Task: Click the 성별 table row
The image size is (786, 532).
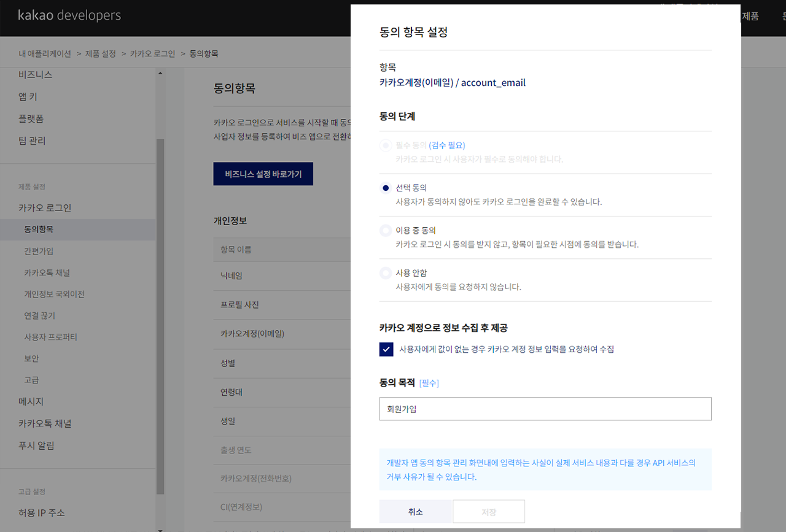Action: point(282,363)
